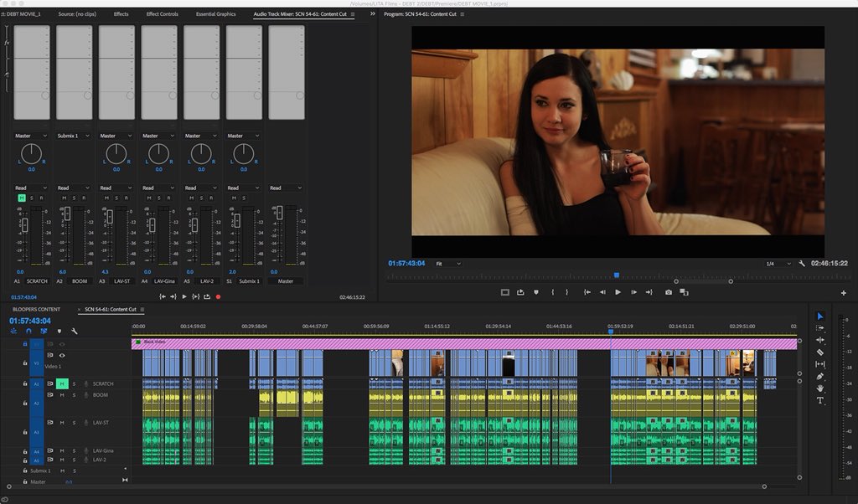Mute LAV-Gina channel in mixer

point(149,198)
